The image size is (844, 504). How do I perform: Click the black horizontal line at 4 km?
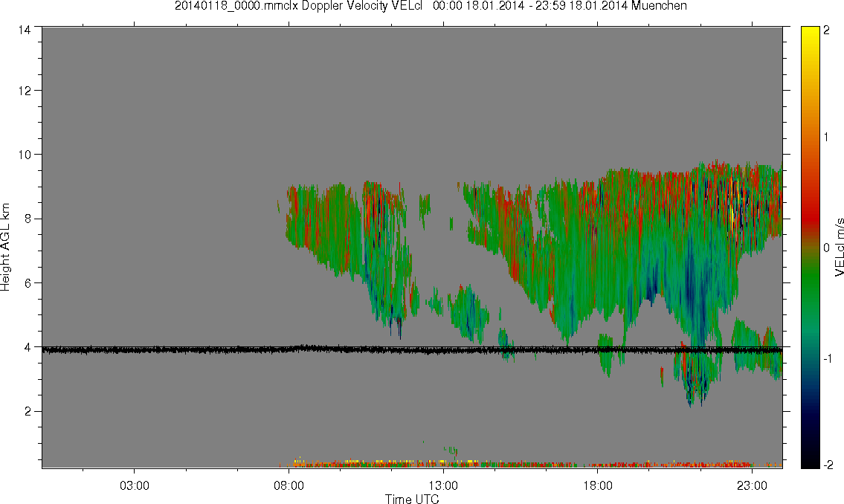click(x=412, y=349)
